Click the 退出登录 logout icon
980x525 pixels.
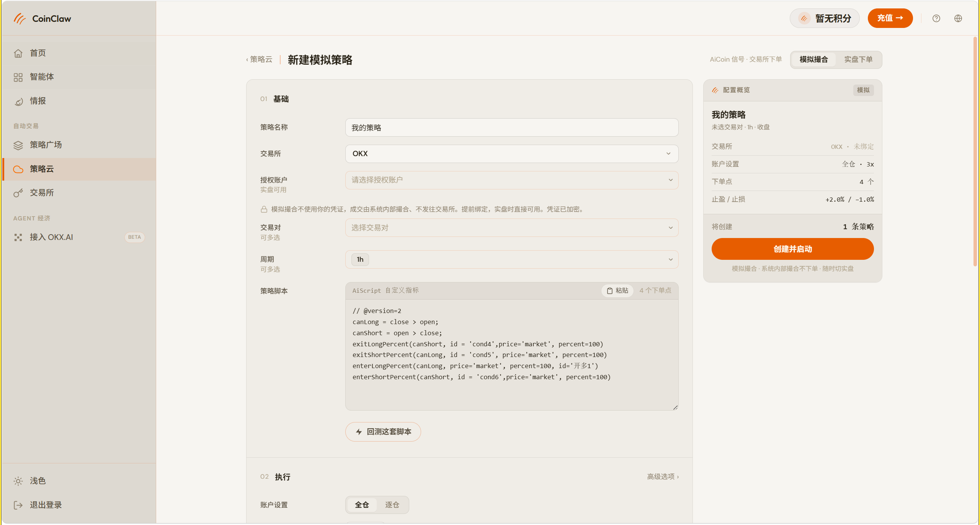[x=18, y=505]
